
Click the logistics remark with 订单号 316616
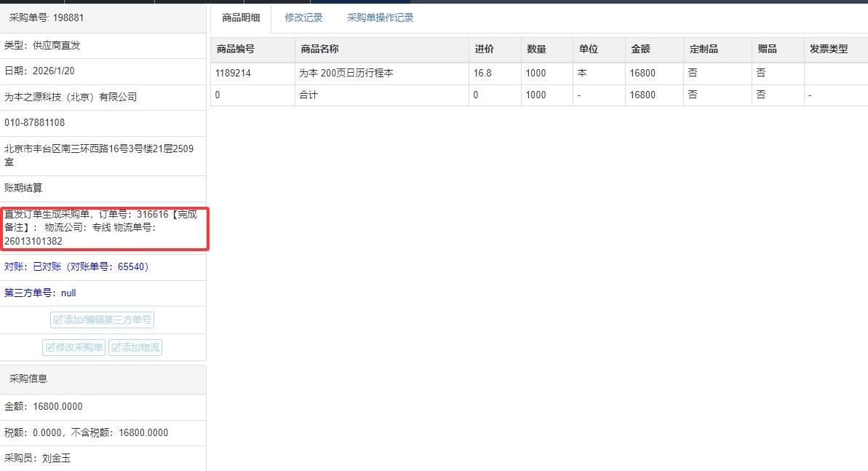[100, 228]
